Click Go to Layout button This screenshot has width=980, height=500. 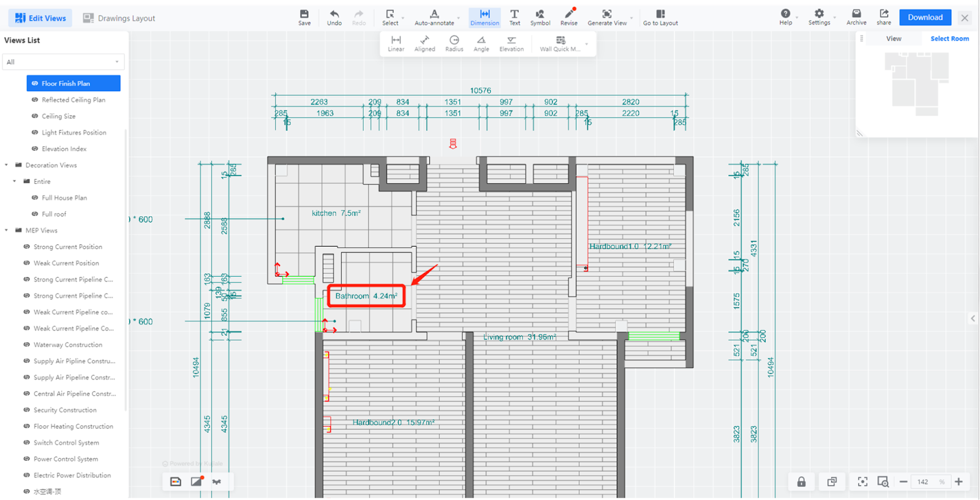click(660, 18)
